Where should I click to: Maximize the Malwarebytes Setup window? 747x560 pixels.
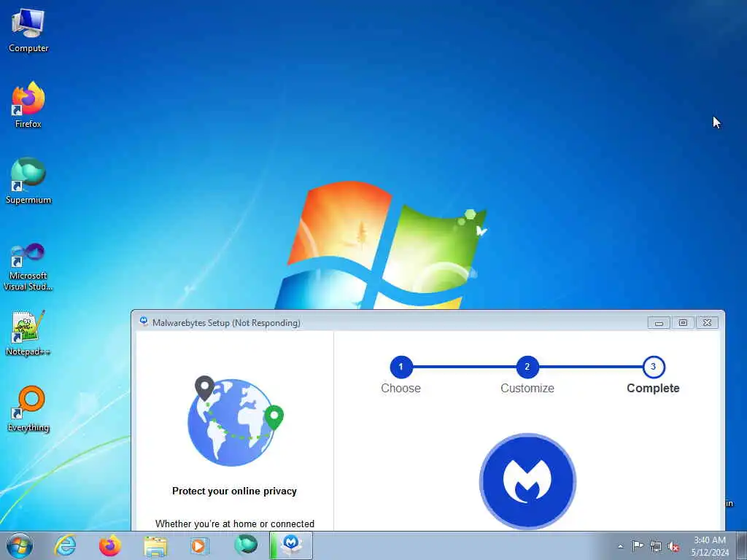tap(683, 323)
